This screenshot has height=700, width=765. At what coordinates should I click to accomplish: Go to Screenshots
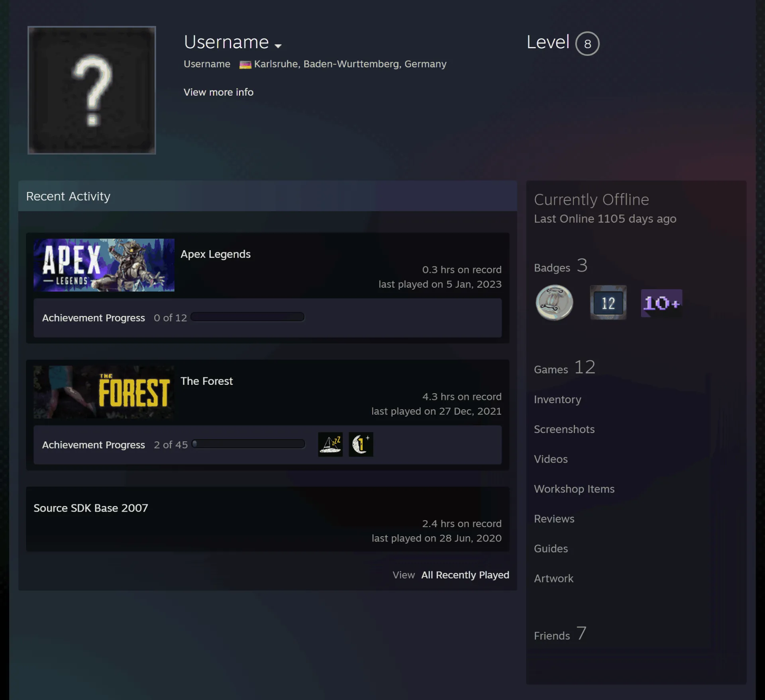(564, 429)
